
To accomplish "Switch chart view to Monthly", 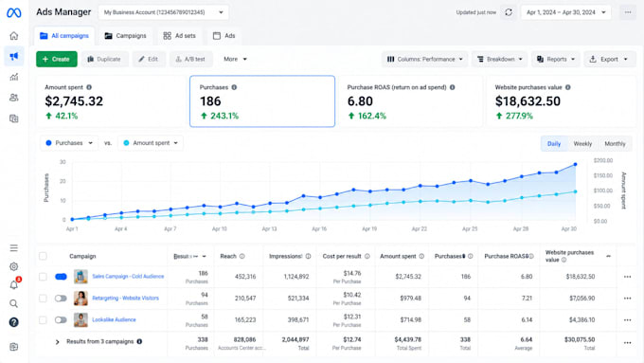I will [x=615, y=143].
